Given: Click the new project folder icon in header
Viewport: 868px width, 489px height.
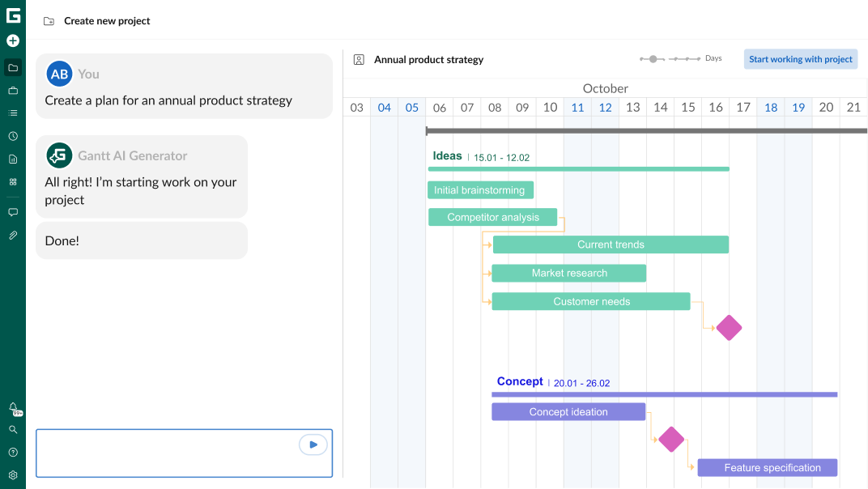Looking at the screenshot, I should pyautogui.click(x=49, y=21).
